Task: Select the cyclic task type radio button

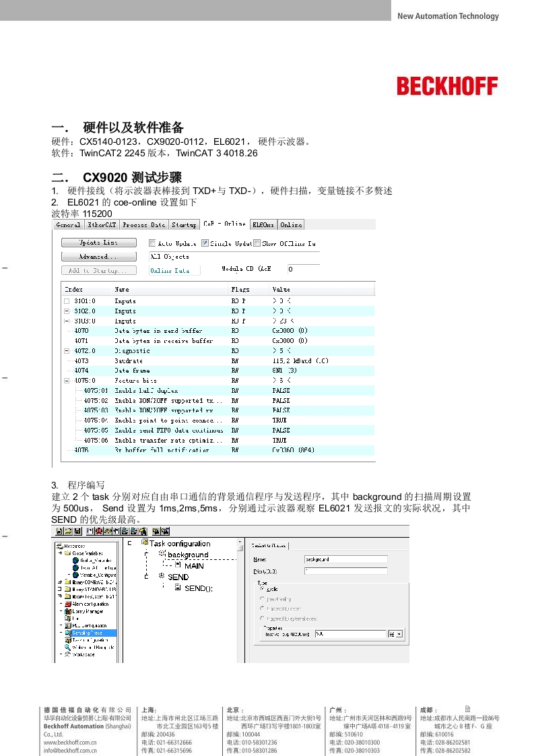Action: tap(263, 588)
